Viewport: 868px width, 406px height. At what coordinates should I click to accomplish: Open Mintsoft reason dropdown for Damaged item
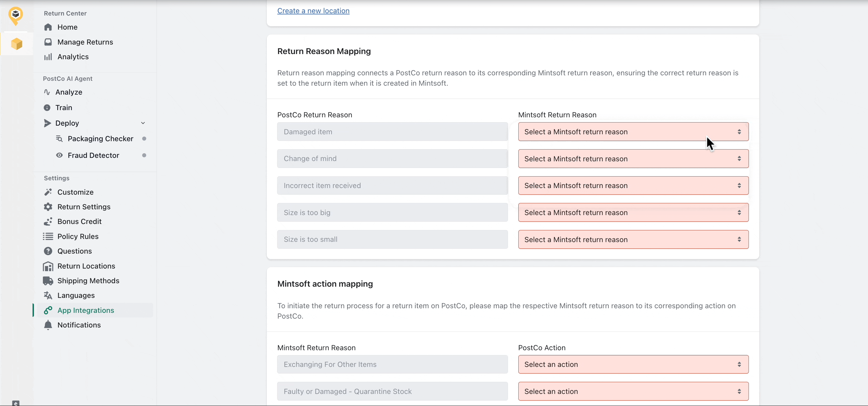[x=633, y=132]
